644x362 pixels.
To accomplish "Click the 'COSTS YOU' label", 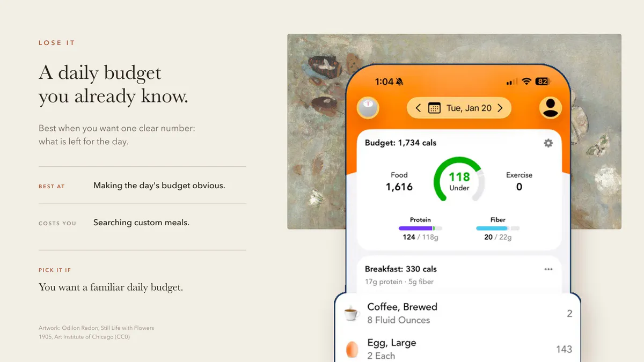I will point(57,223).
